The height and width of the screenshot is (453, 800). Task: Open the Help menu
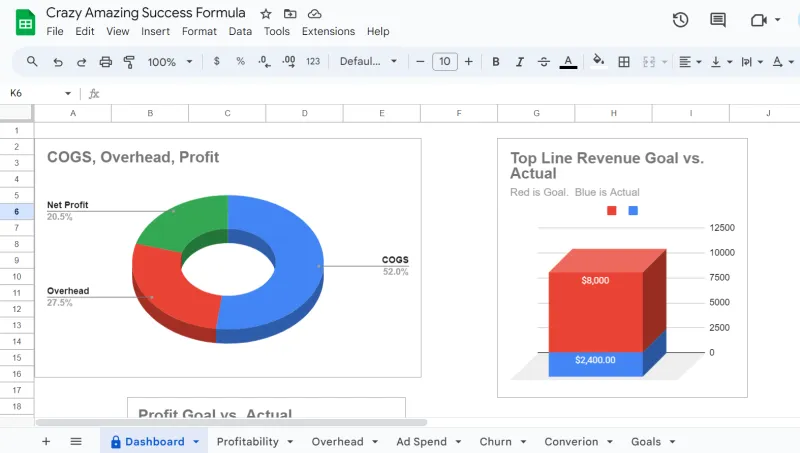click(x=378, y=32)
